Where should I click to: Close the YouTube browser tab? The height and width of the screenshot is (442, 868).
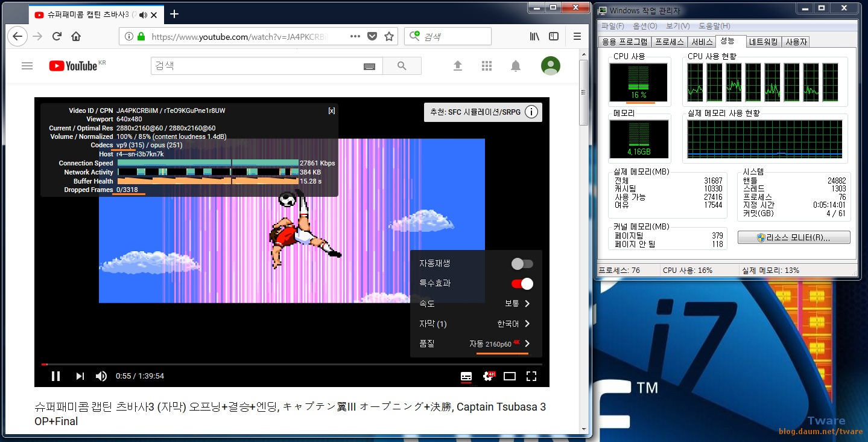tap(153, 14)
